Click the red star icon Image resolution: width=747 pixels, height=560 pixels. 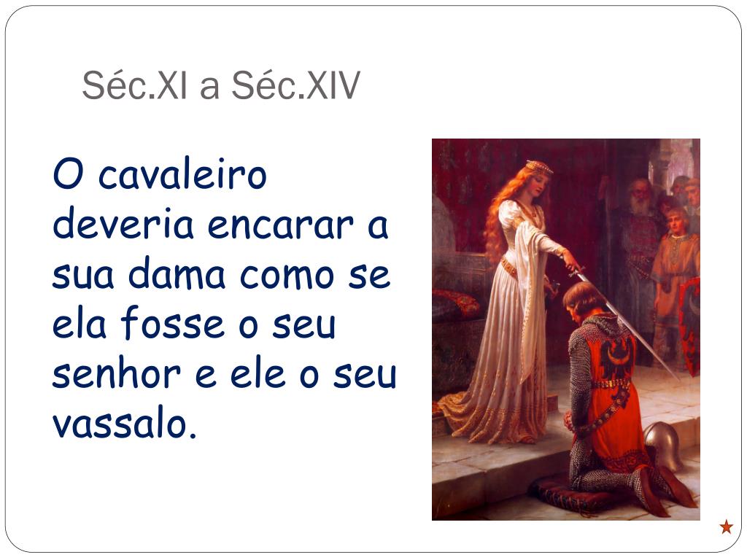tap(726, 527)
